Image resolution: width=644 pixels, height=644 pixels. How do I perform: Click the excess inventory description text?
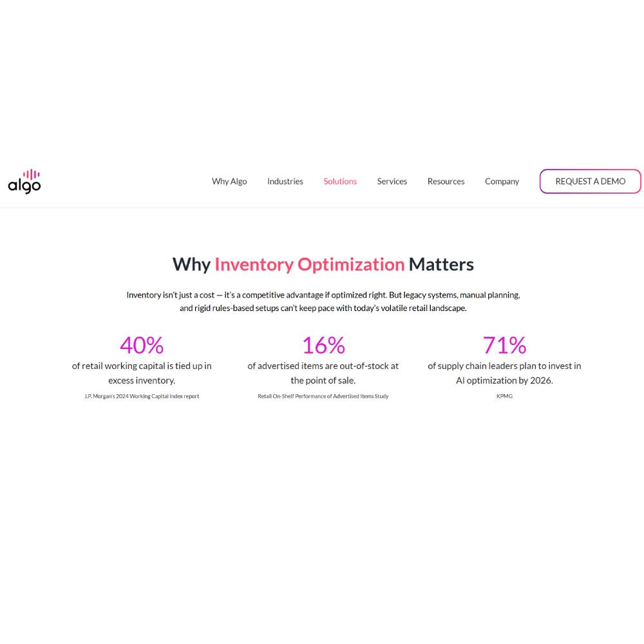[x=142, y=373]
